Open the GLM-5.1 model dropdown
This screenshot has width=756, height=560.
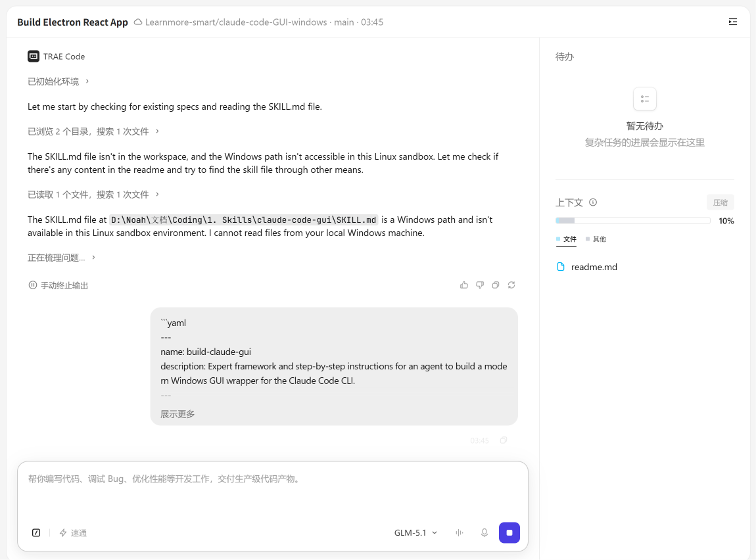coord(415,532)
